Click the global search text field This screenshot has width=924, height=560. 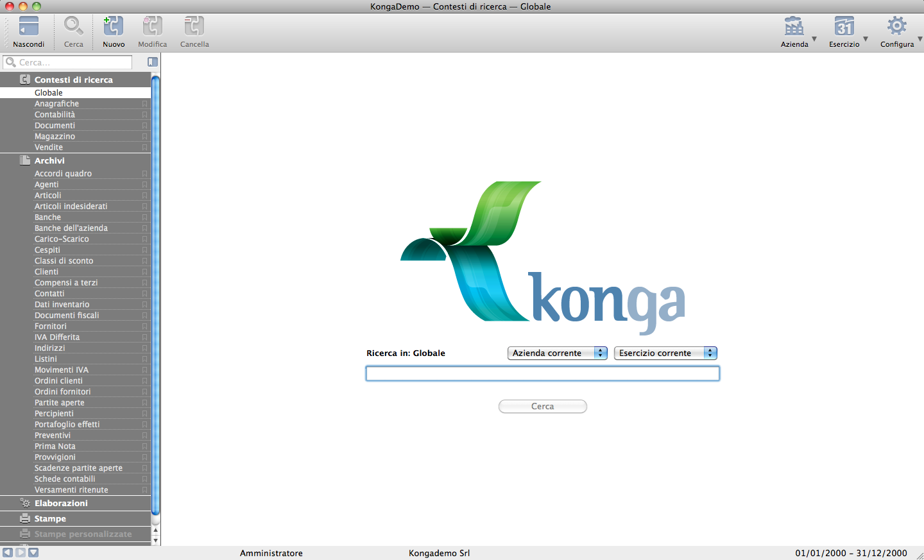(542, 373)
